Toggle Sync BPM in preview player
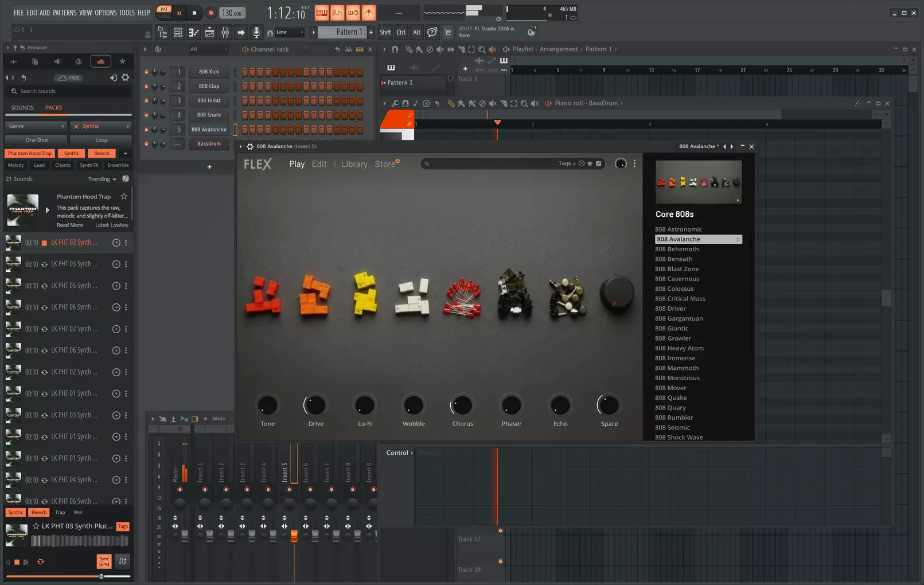 tap(104, 561)
